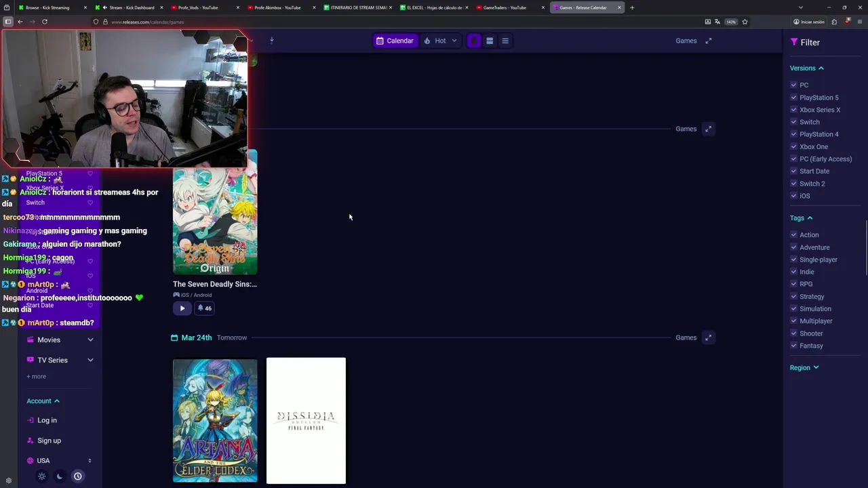Screen dimensions: 868x488
Task: Switch to EL EXCEL spreadsheet tab
Action: click(x=434, y=7)
